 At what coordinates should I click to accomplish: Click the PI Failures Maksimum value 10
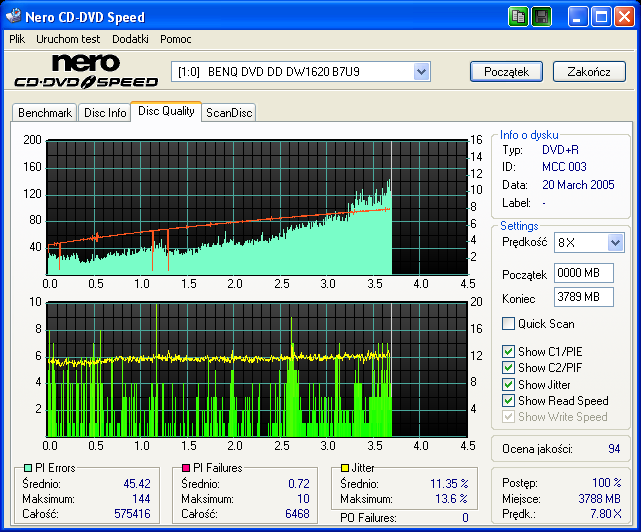(x=303, y=499)
